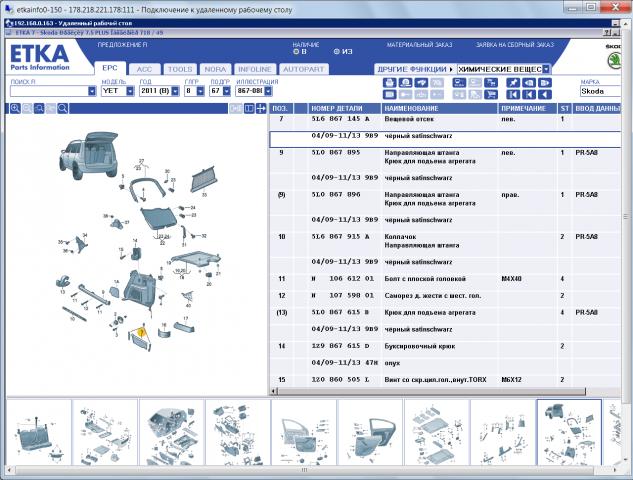
Task: Select the currently highlighted luggage compartment thumbnail
Action: [x=569, y=432]
